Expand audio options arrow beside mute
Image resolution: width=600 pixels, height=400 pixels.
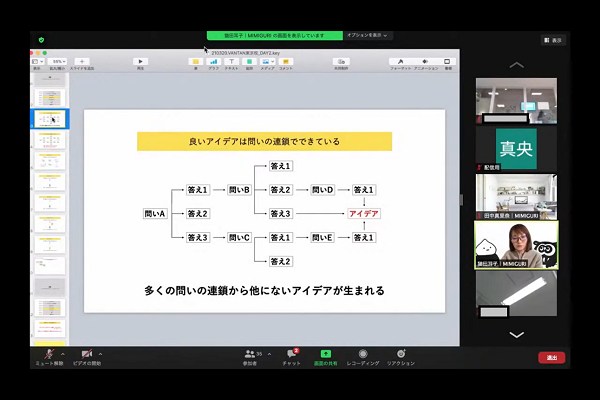coord(62,353)
